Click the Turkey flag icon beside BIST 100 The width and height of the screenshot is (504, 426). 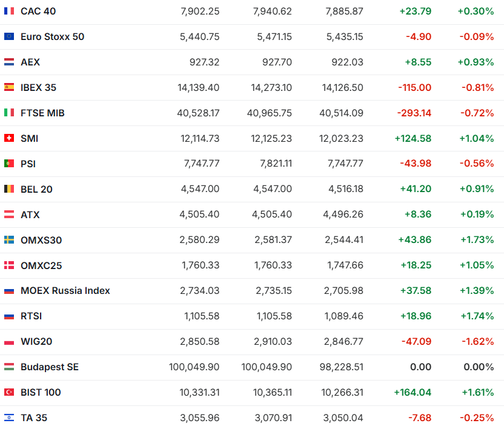coord(9,392)
